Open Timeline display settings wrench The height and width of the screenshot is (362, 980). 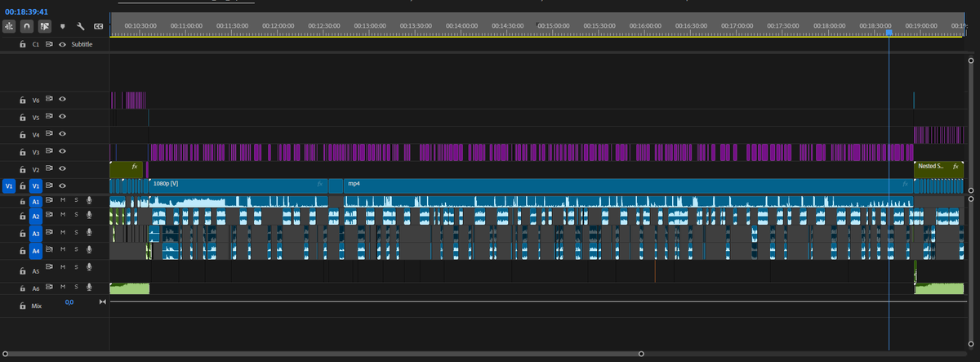point(81,26)
